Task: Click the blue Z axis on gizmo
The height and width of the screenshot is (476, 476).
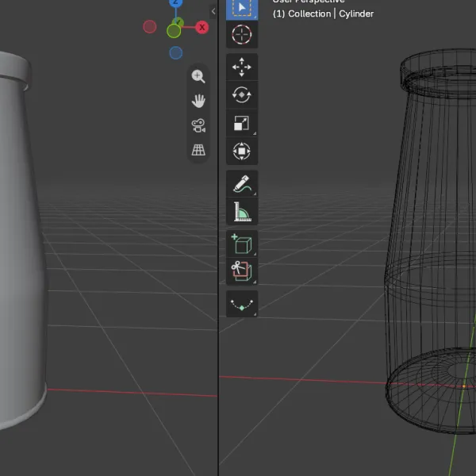Action: coord(176,2)
